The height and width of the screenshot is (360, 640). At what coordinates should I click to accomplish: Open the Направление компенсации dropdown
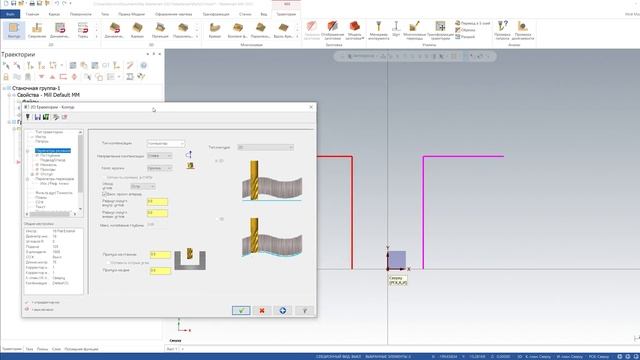pyautogui.click(x=159, y=156)
